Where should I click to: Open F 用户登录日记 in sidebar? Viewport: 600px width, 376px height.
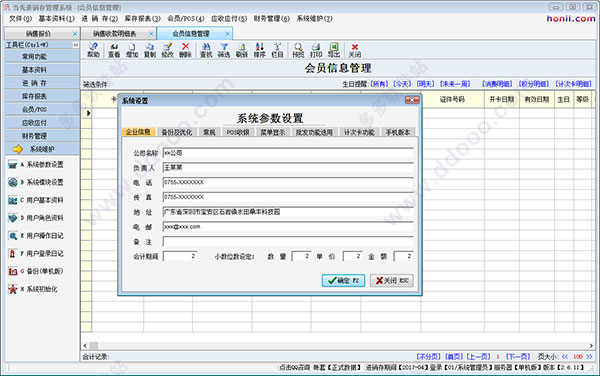point(36,253)
